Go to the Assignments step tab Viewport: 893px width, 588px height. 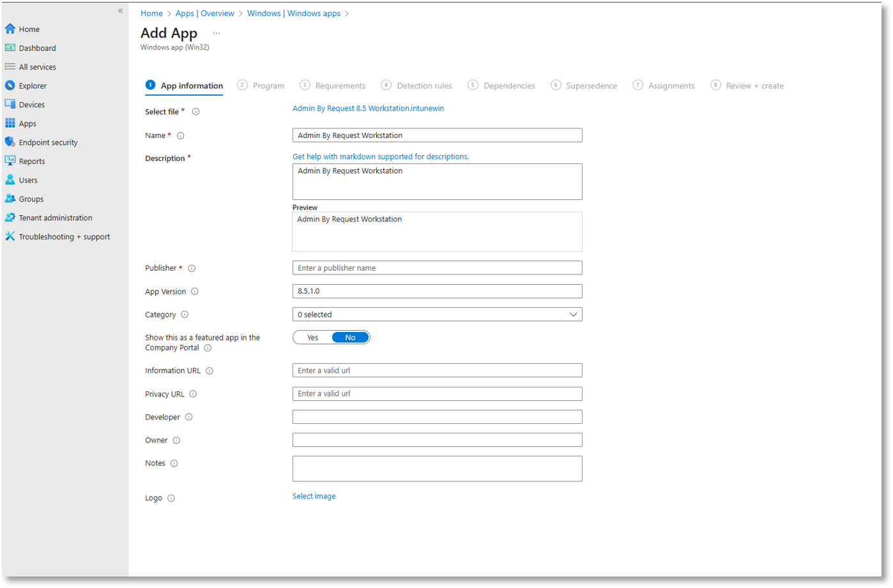664,86
